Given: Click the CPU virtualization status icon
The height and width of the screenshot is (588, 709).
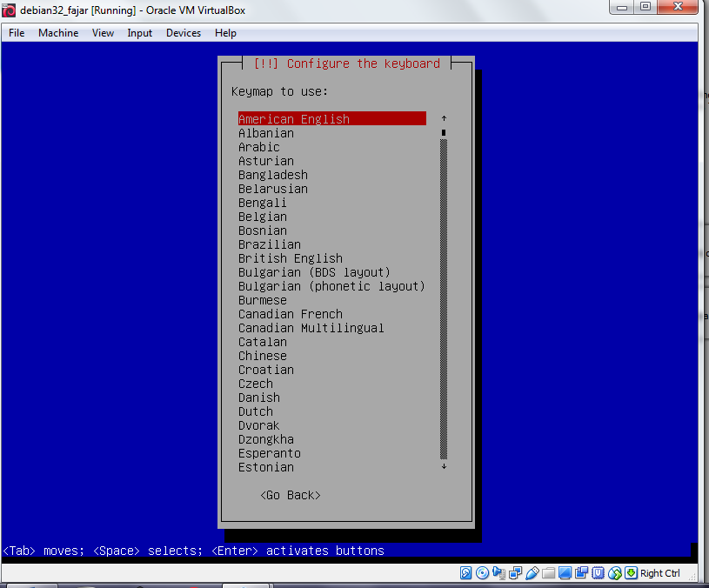Looking at the screenshot, I should [598, 573].
